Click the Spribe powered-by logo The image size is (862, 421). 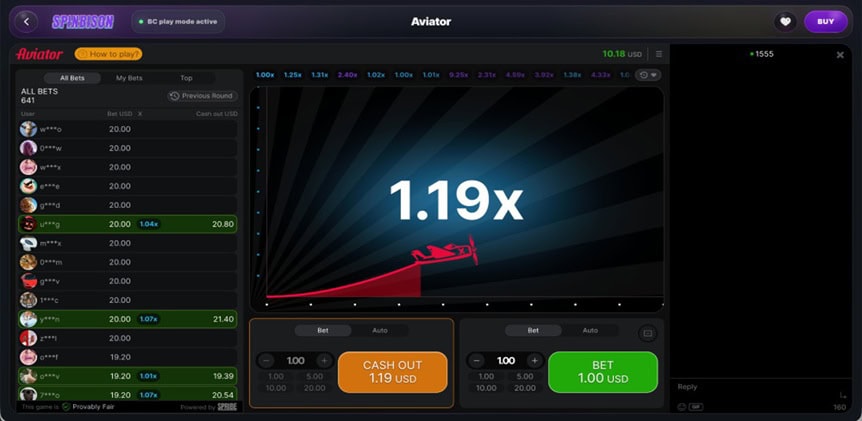tap(228, 407)
